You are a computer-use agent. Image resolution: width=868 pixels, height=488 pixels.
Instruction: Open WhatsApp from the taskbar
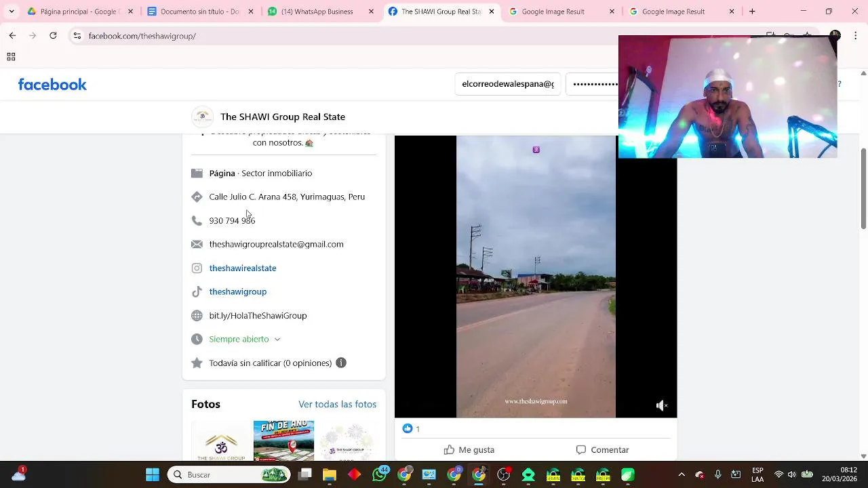[380, 474]
